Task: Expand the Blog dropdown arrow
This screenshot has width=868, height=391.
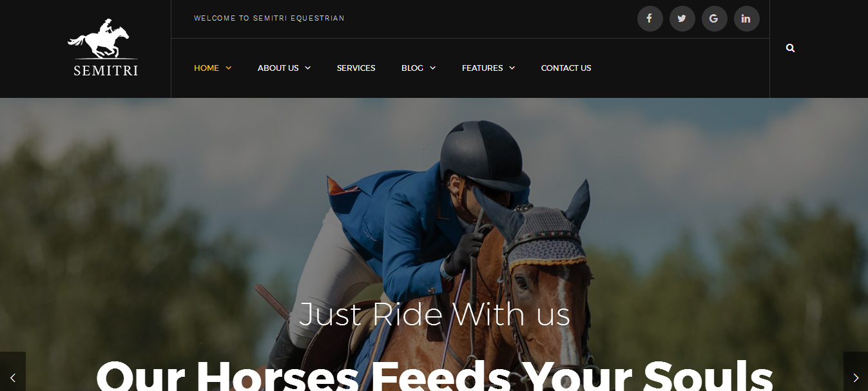Action: 432,68
